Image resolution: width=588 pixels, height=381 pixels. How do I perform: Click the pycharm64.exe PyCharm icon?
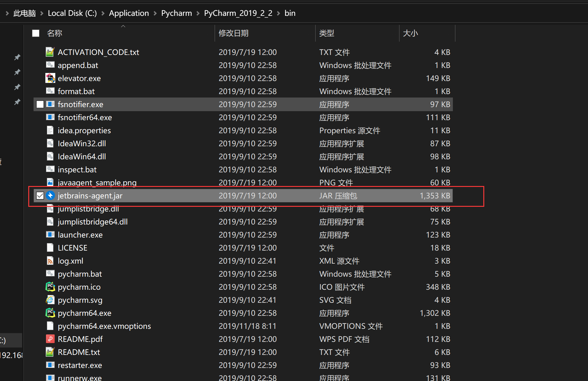click(50, 313)
